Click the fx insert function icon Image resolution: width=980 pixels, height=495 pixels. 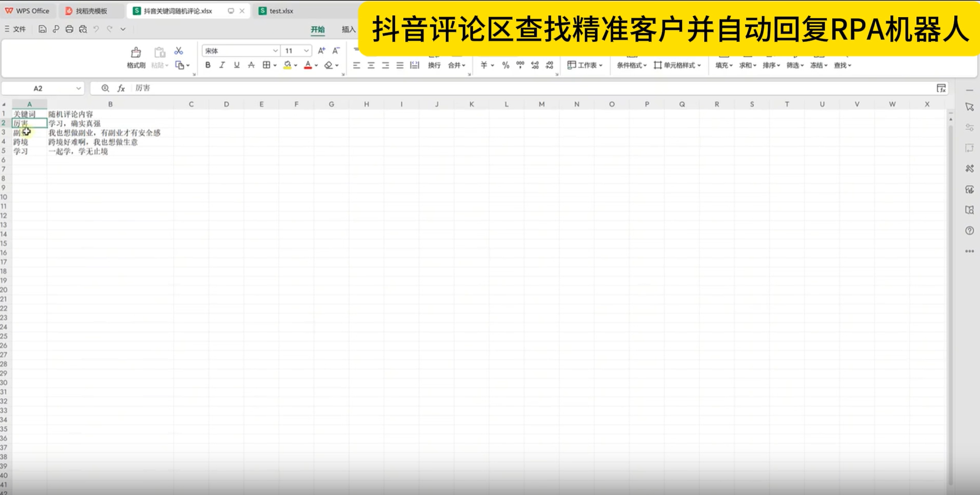click(121, 88)
